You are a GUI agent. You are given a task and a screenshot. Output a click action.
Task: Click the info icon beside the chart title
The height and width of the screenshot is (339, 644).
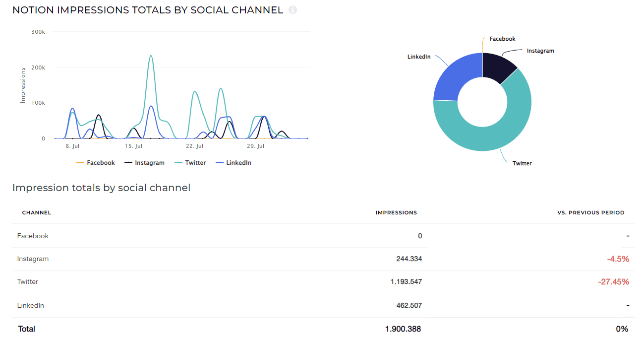click(293, 10)
